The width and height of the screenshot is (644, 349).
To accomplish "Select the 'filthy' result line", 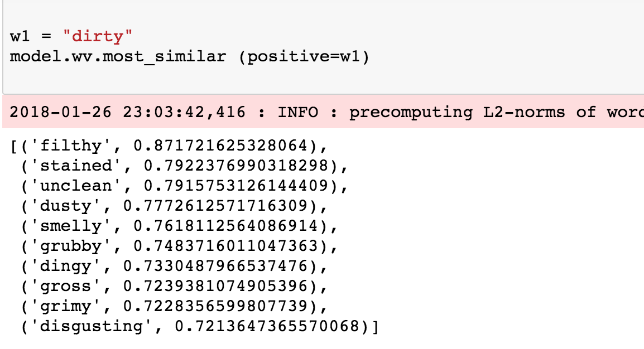I will pos(169,146).
